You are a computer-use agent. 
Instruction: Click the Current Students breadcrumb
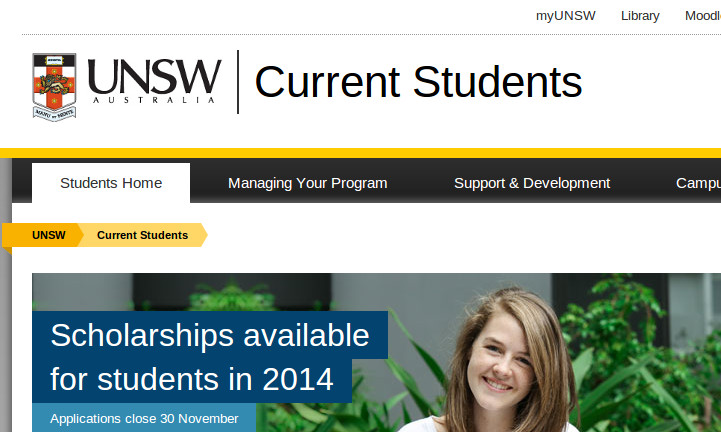[x=142, y=235]
